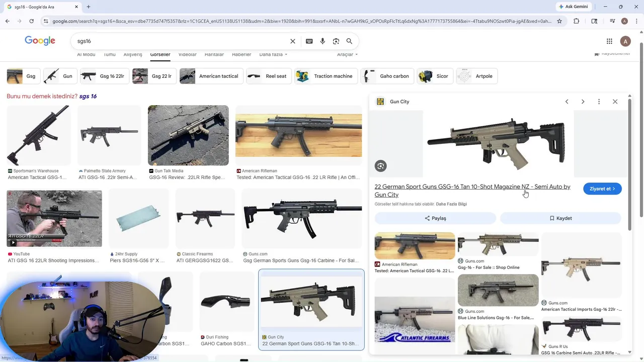Open the American Rifleman tested rifle thumbnail
Screen dimensions: 644x362
pyautogui.click(x=298, y=135)
